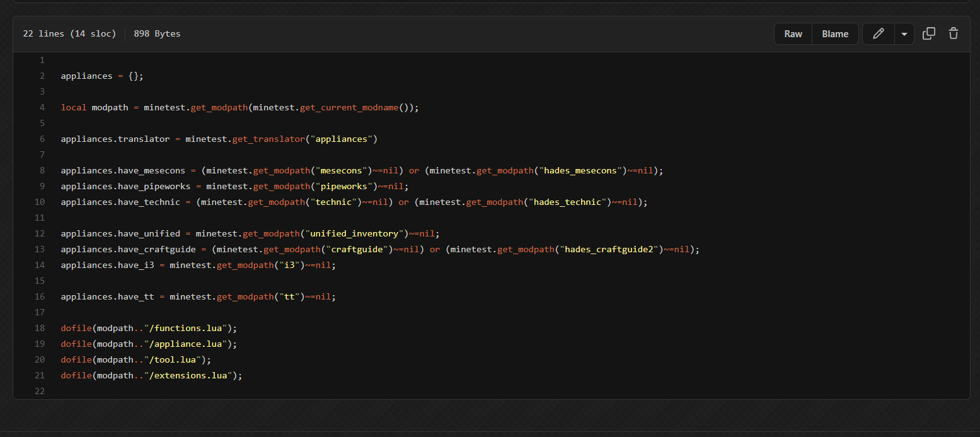Click line number 21
The height and width of the screenshot is (437, 980).
click(40, 375)
